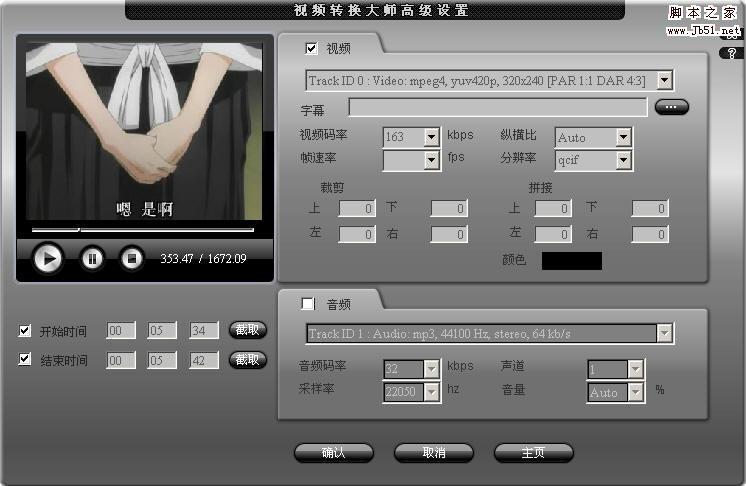The image size is (746, 486).
Task: Capture current position as end time
Action: pos(247,360)
